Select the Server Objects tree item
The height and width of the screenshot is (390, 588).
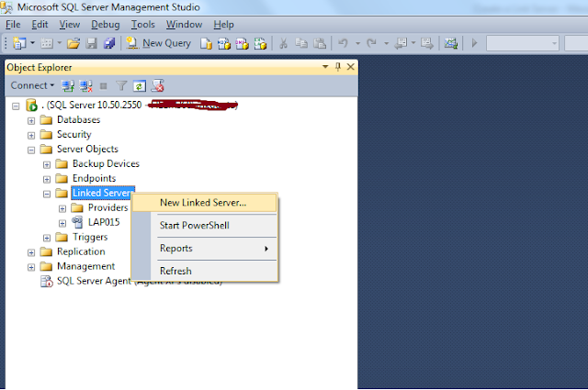pos(87,149)
